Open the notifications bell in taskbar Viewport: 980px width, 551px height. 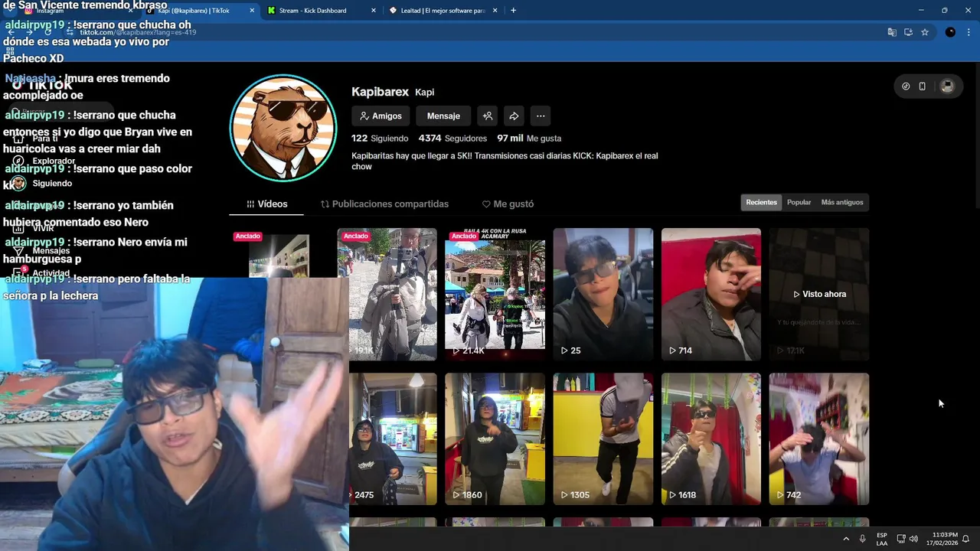point(966,539)
